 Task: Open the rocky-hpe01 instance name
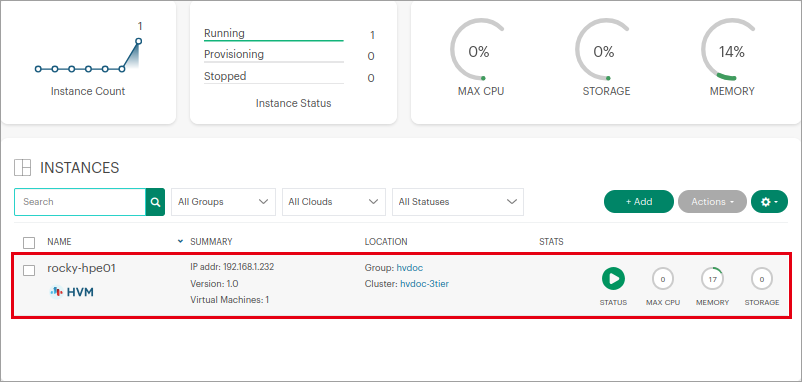coord(81,268)
